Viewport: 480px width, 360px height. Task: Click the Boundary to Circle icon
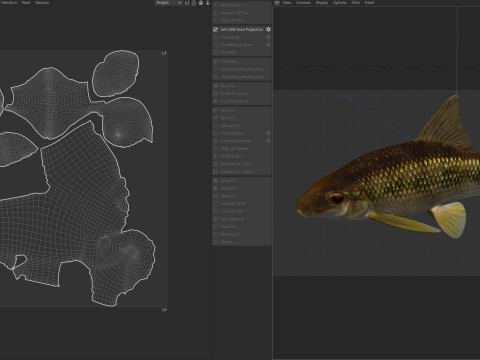[x=215, y=164]
